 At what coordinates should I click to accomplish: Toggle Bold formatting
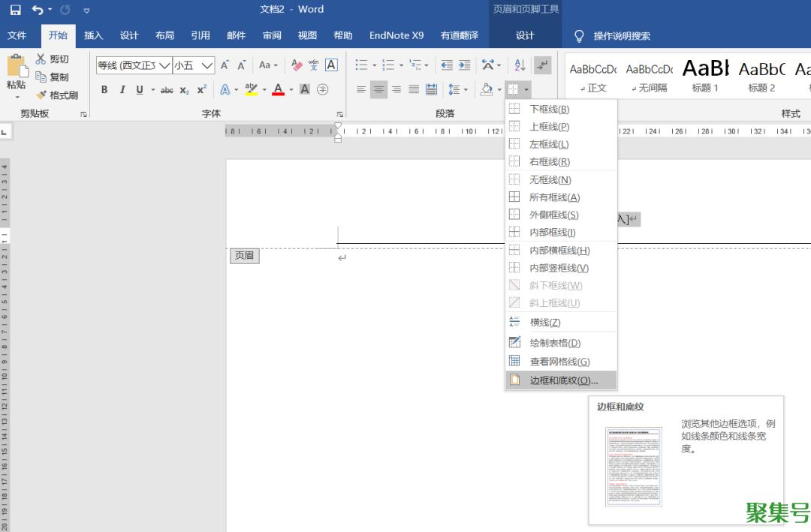[x=104, y=90]
